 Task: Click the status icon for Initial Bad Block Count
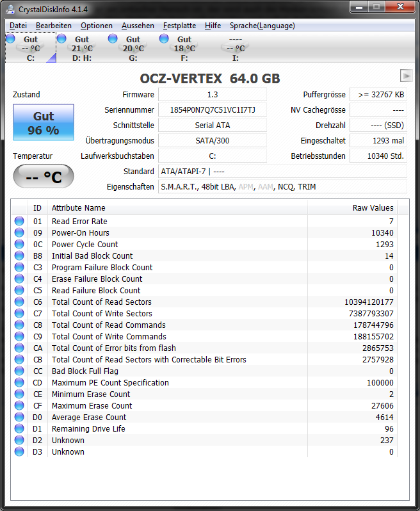click(x=19, y=255)
